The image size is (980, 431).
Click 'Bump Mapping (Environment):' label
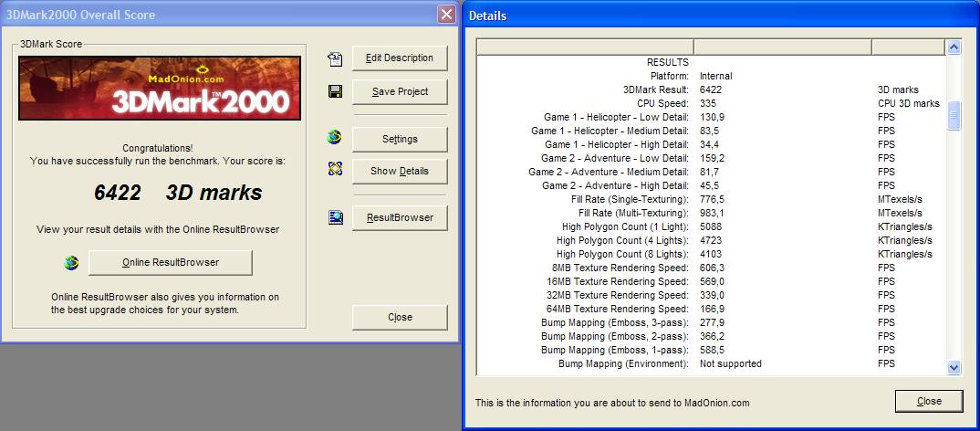tap(624, 364)
